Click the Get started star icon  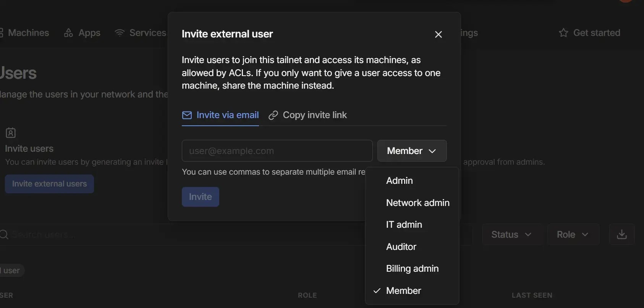click(563, 33)
